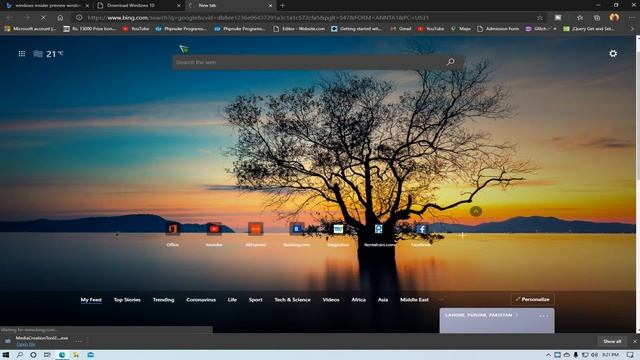Select the Sport feed tab
Image resolution: width=640 pixels, height=360 pixels.
256,300
